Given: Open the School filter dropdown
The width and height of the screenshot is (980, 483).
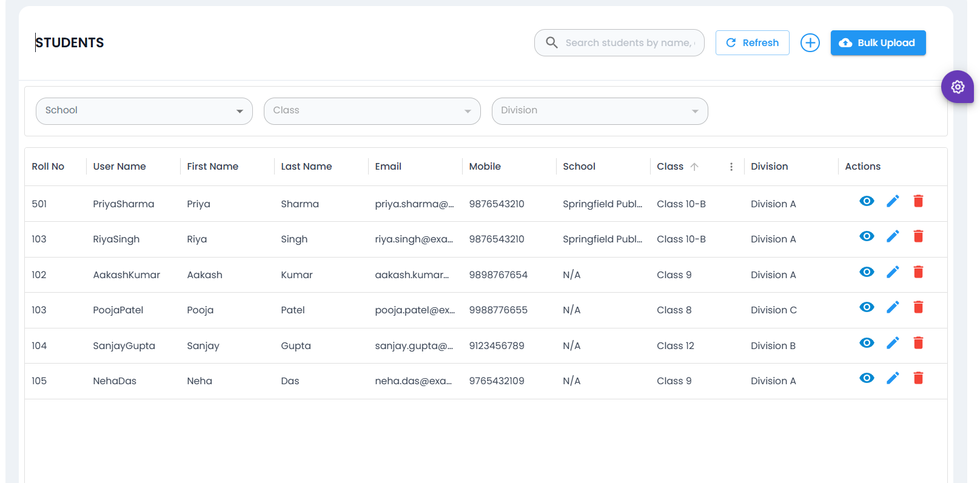Looking at the screenshot, I should click(x=144, y=111).
